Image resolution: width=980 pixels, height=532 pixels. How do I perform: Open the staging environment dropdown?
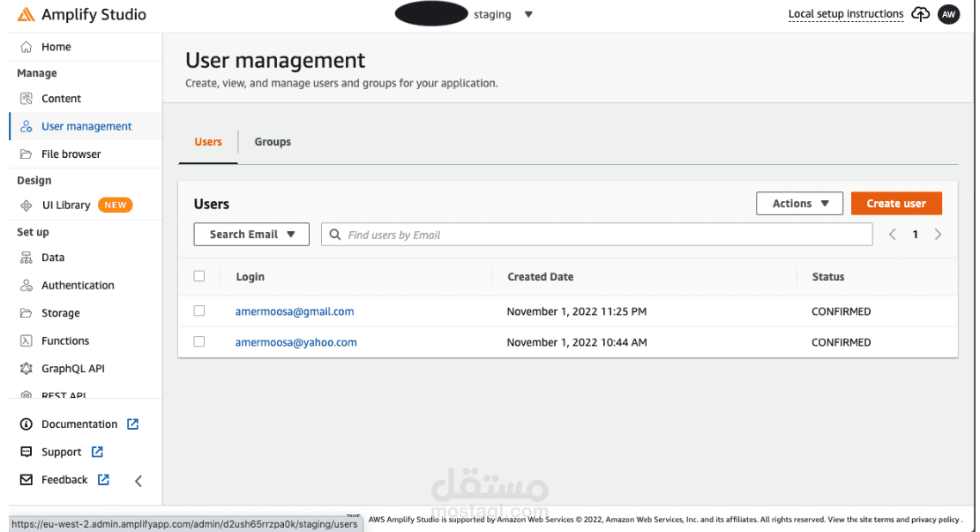click(x=503, y=14)
